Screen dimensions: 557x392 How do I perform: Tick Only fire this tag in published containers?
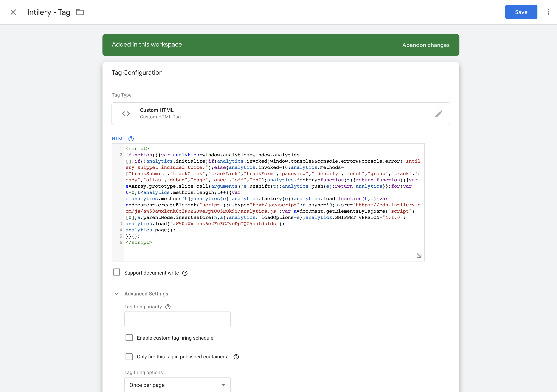click(x=129, y=357)
